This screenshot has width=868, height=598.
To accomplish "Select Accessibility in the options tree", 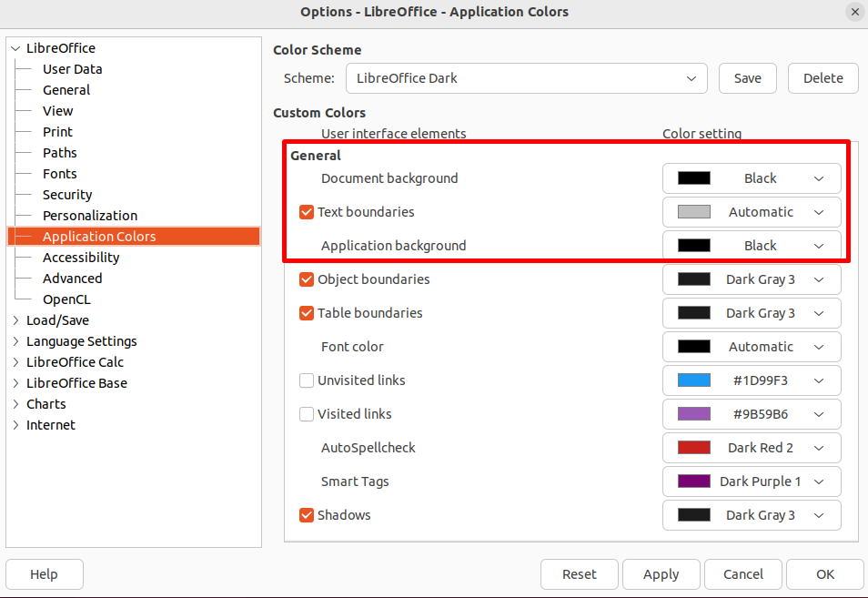I will coord(81,258).
